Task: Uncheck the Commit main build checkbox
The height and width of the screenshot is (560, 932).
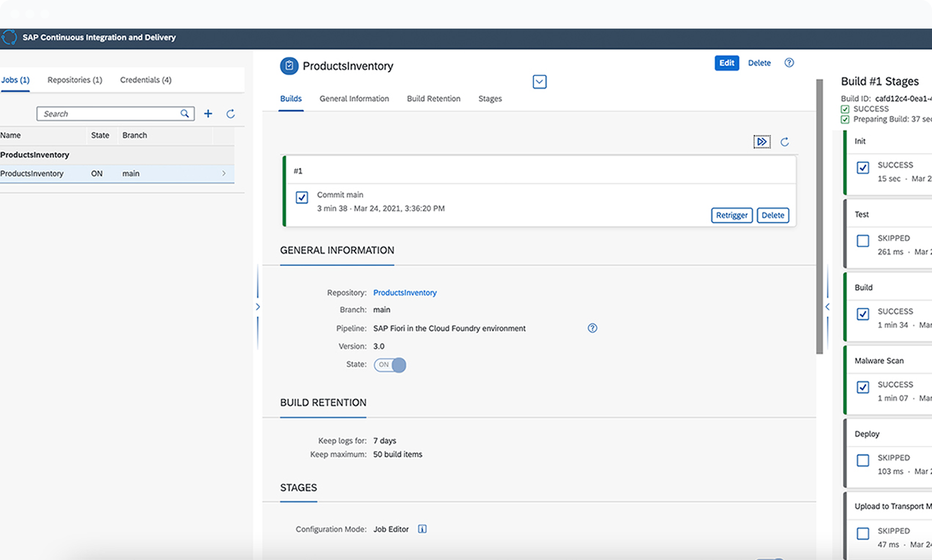Action: (x=302, y=197)
